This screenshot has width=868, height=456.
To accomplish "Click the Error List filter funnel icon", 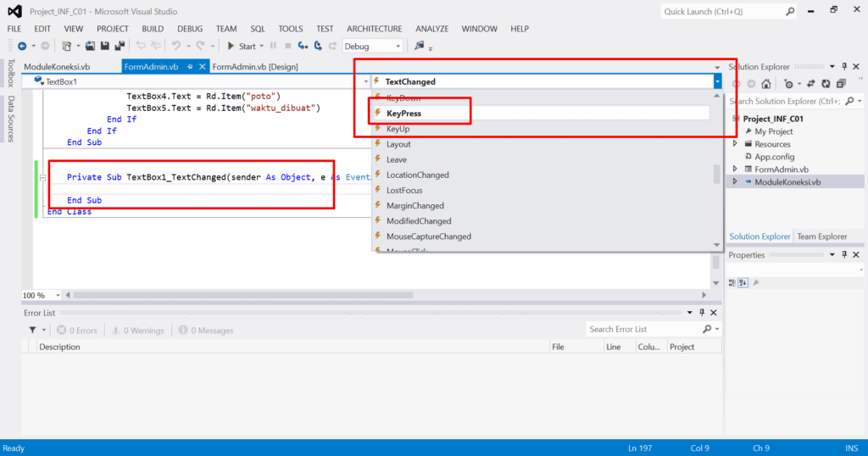I will point(32,330).
